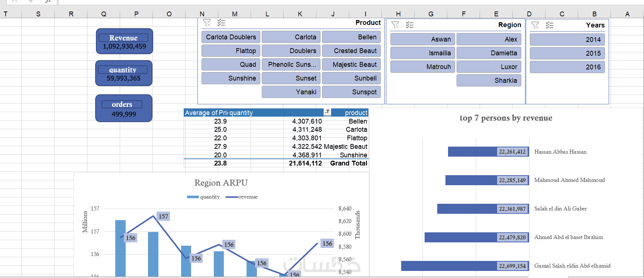
Task: Select Mahmoud Ahmed Mahmoud's revenue bar
Action: pos(487,180)
